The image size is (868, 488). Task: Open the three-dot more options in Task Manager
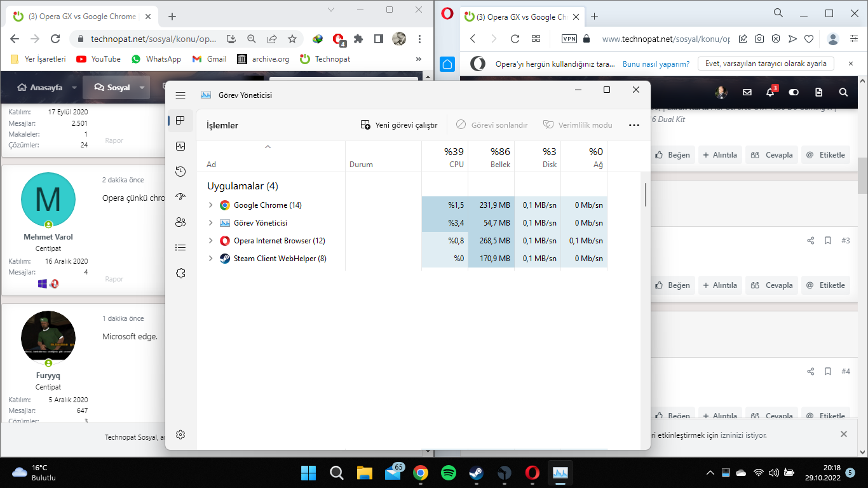pyautogui.click(x=634, y=125)
